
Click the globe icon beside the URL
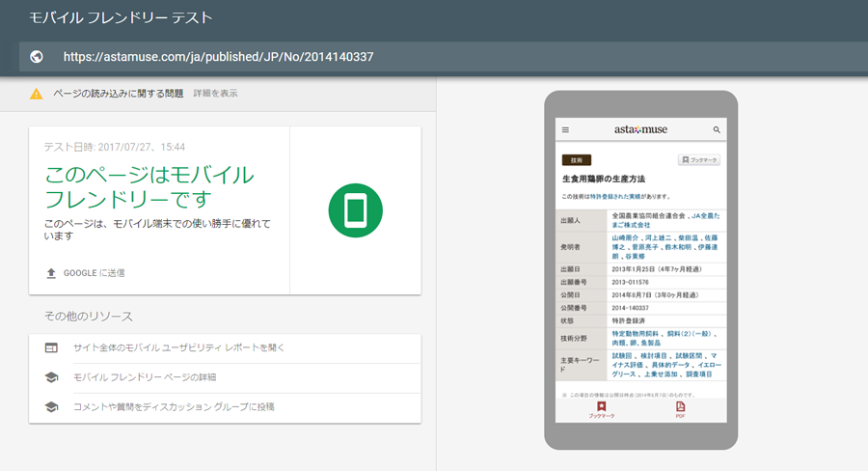37,57
